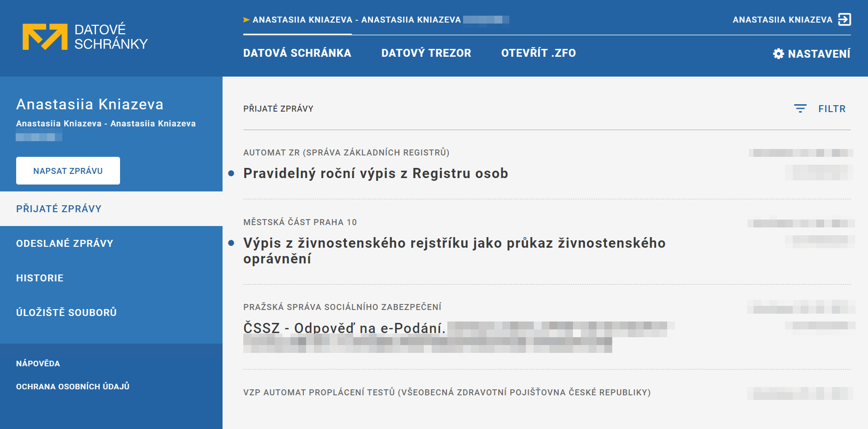Click sender Automat ZR (Správa základních registrů)

coord(346,153)
